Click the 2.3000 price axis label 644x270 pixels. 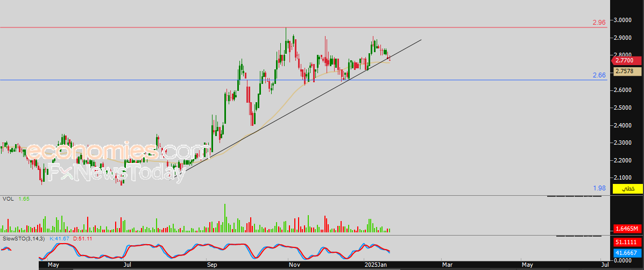(622, 143)
